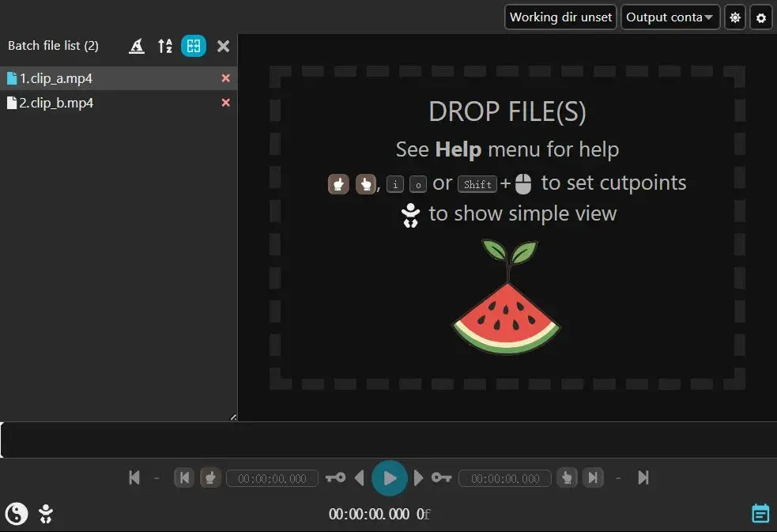The height and width of the screenshot is (532, 777).
Task: Jump to the end of the video
Action: pyautogui.click(x=643, y=478)
